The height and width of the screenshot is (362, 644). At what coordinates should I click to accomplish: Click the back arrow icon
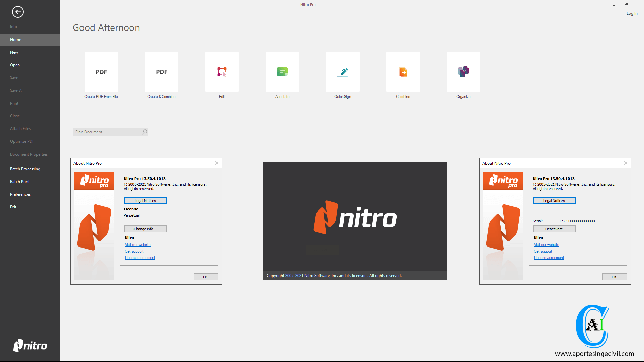18,12
